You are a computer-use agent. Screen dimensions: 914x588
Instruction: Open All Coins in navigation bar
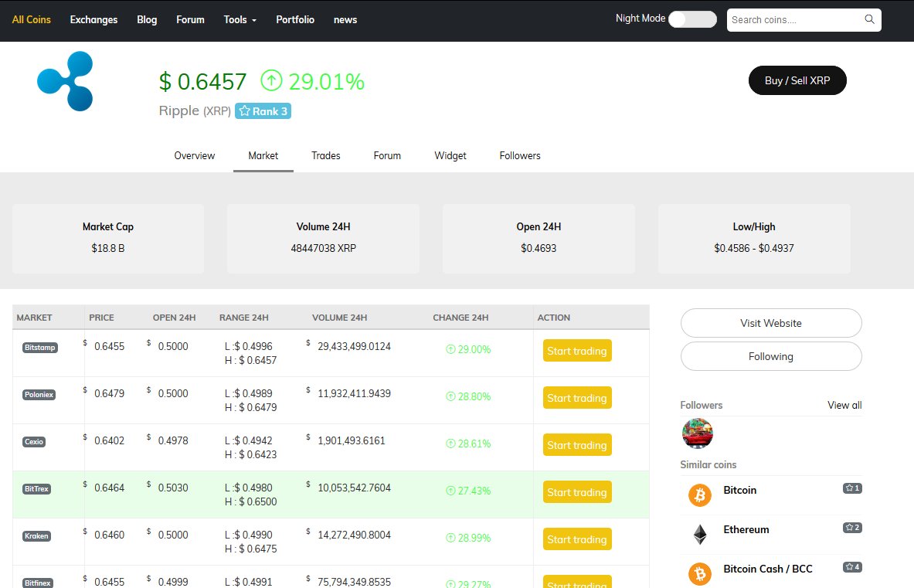coord(32,20)
